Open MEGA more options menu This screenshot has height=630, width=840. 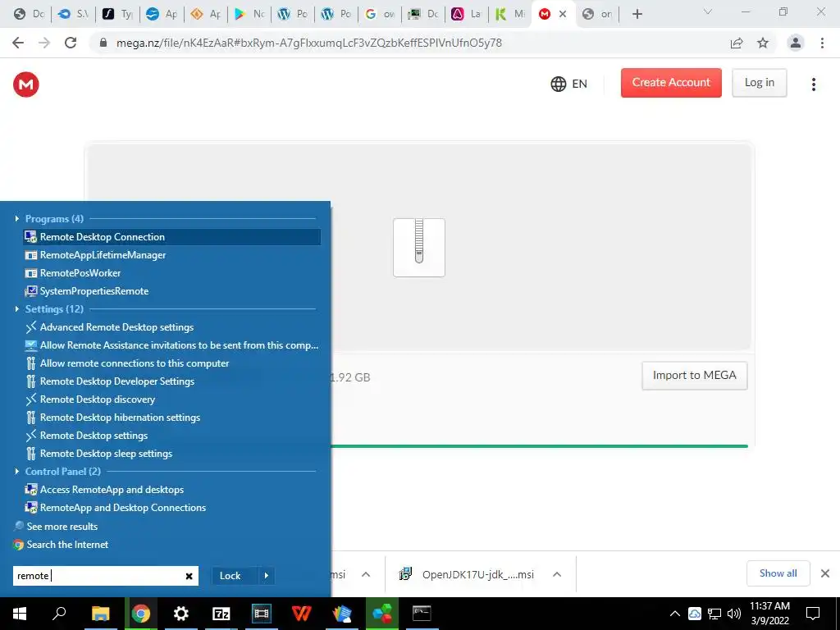coord(813,84)
